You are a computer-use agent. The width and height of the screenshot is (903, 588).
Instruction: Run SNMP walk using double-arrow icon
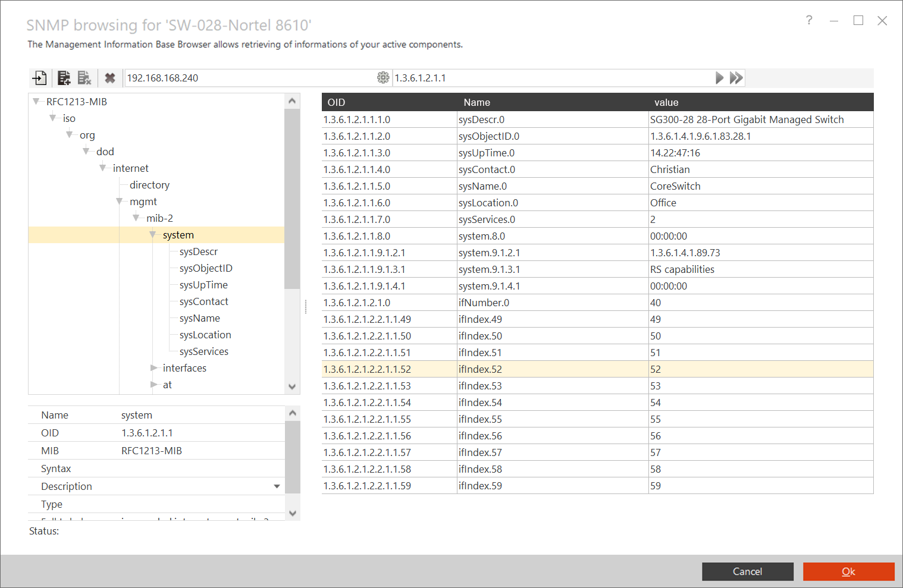[736, 77]
